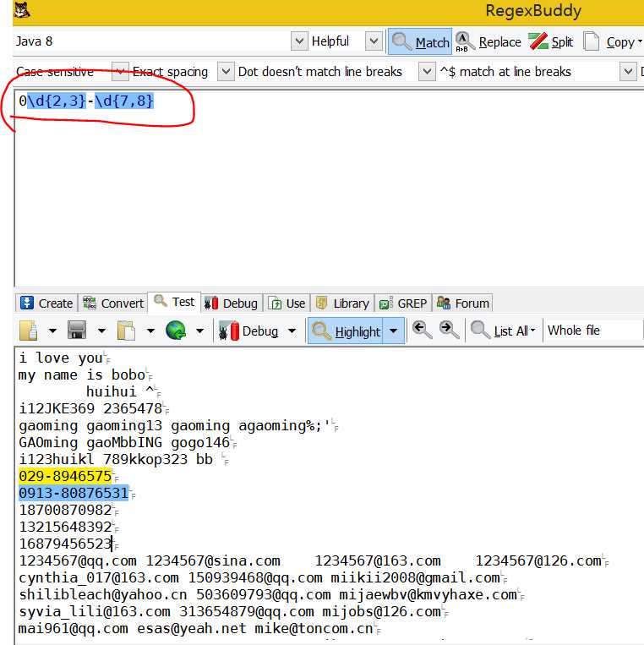Click the globe web page icon
Image resolution: width=644 pixels, height=645 pixels.
point(176,331)
